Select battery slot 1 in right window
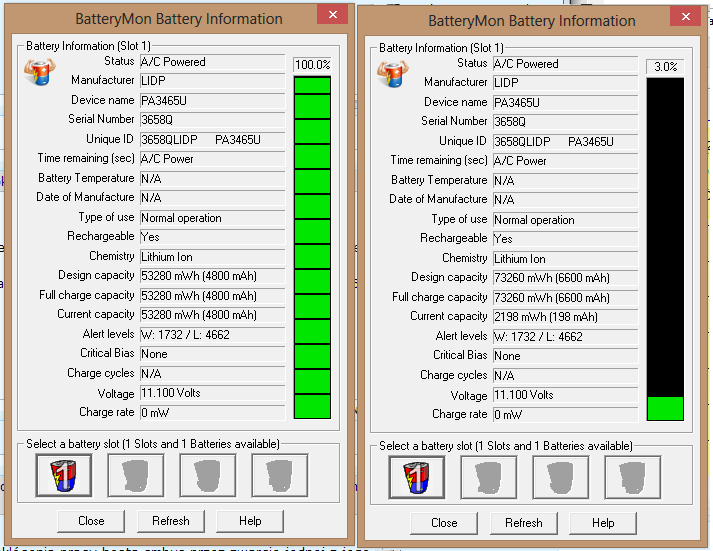Screen dimensions: 713x551 point(417,477)
